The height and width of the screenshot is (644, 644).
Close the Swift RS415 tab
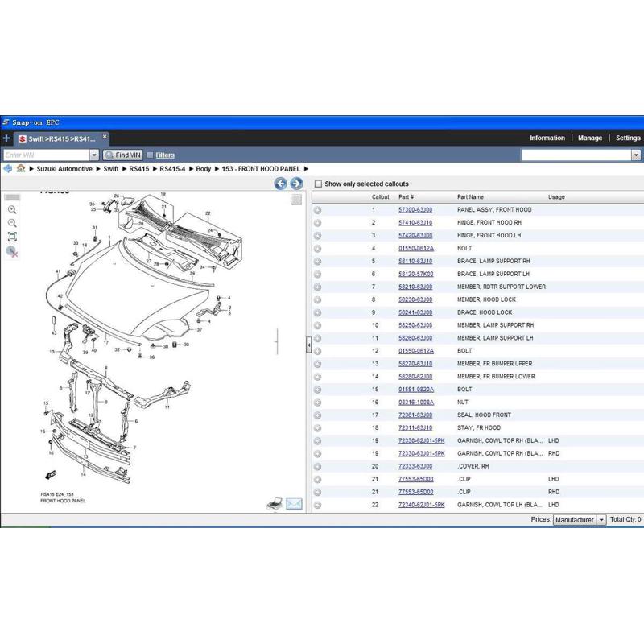point(105,136)
